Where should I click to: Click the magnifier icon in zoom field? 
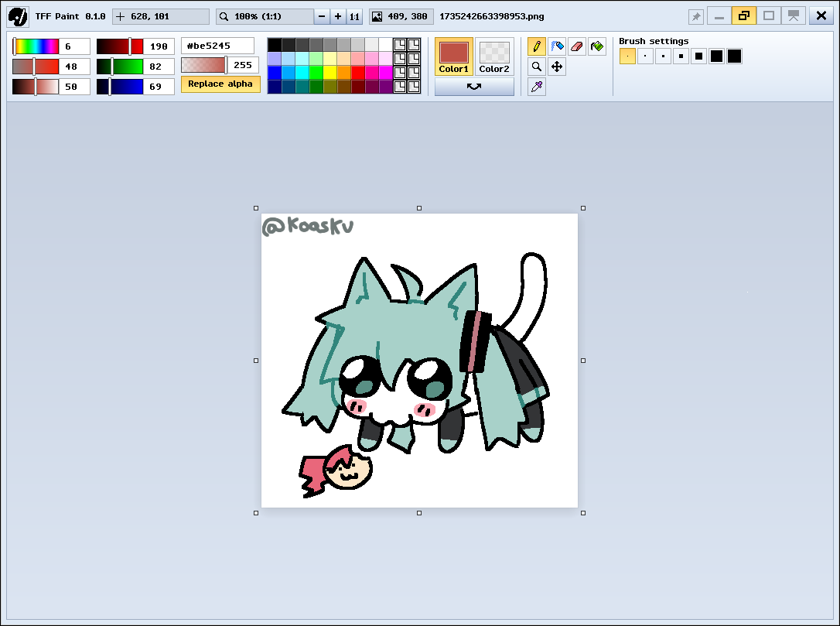tap(224, 16)
